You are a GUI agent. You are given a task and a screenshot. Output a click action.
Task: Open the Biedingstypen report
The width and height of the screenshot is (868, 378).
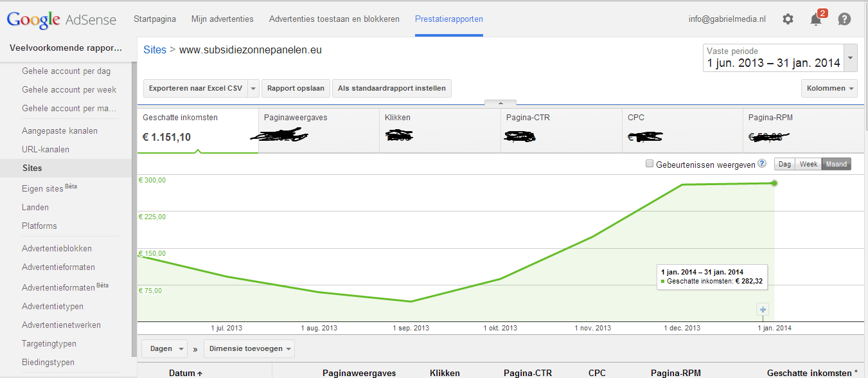[x=48, y=363]
